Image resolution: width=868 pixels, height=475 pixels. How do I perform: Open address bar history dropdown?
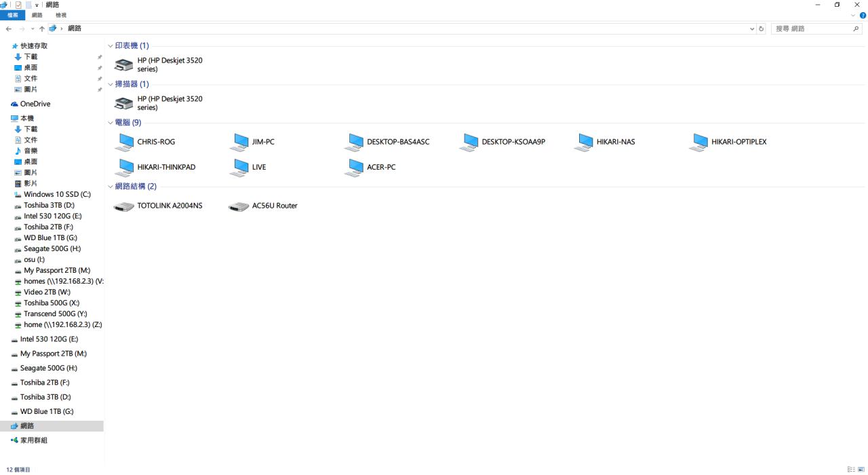coord(752,28)
